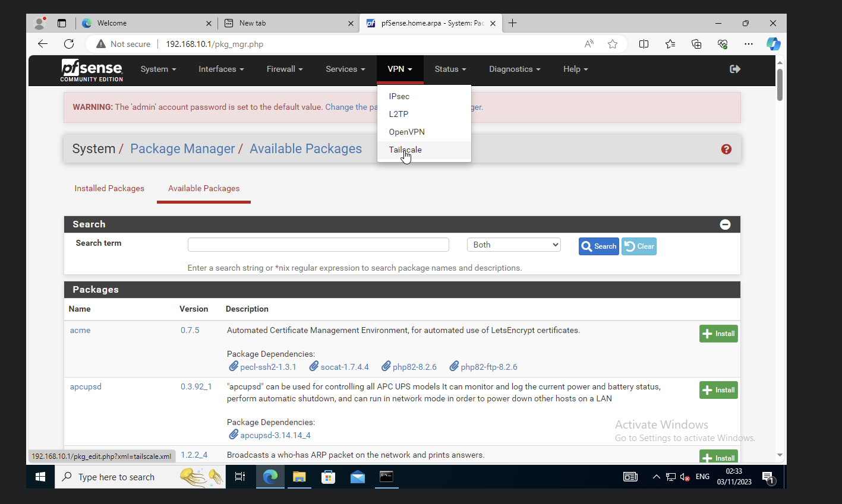Select Tailscale from the VPN menu
842x504 pixels.
tap(424, 150)
